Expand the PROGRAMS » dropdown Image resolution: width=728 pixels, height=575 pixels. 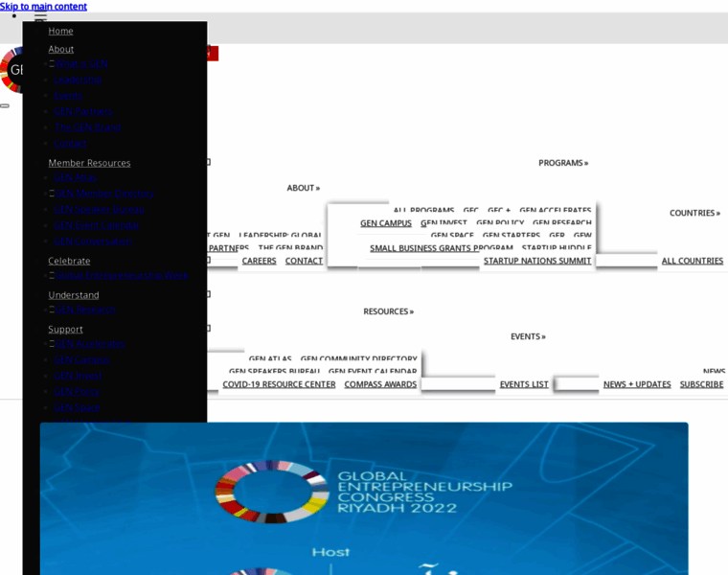pos(563,163)
